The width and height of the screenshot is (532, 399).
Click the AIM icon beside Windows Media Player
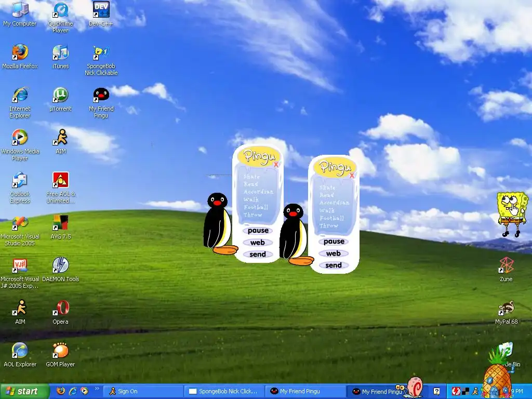point(61,141)
